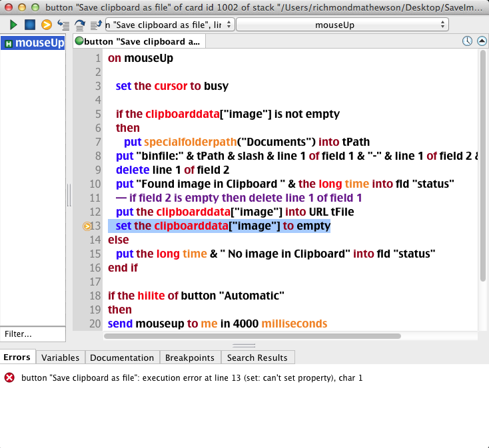489x448 pixels.
Task: Click the execution error message at line 13
Action: coord(192,377)
